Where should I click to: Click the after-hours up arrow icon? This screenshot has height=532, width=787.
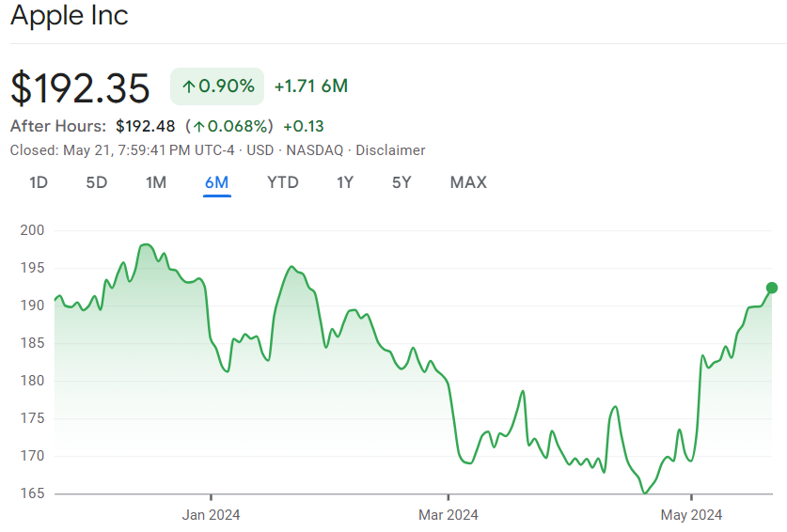[x=199, y=127]
